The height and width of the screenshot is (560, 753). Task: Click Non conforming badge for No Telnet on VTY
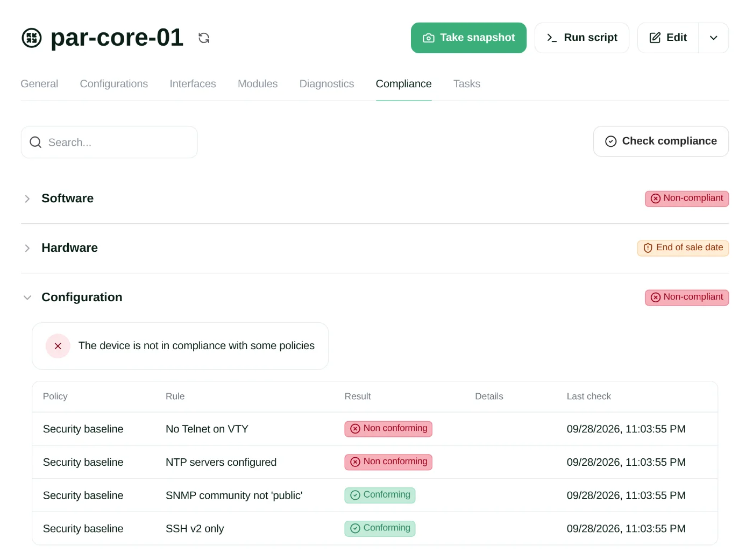point(388,429)
